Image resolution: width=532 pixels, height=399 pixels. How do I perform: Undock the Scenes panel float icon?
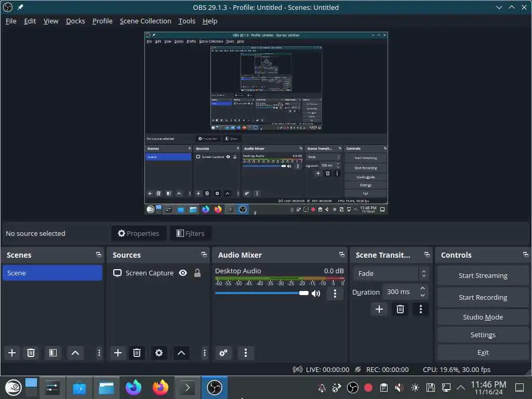[98, 255]
